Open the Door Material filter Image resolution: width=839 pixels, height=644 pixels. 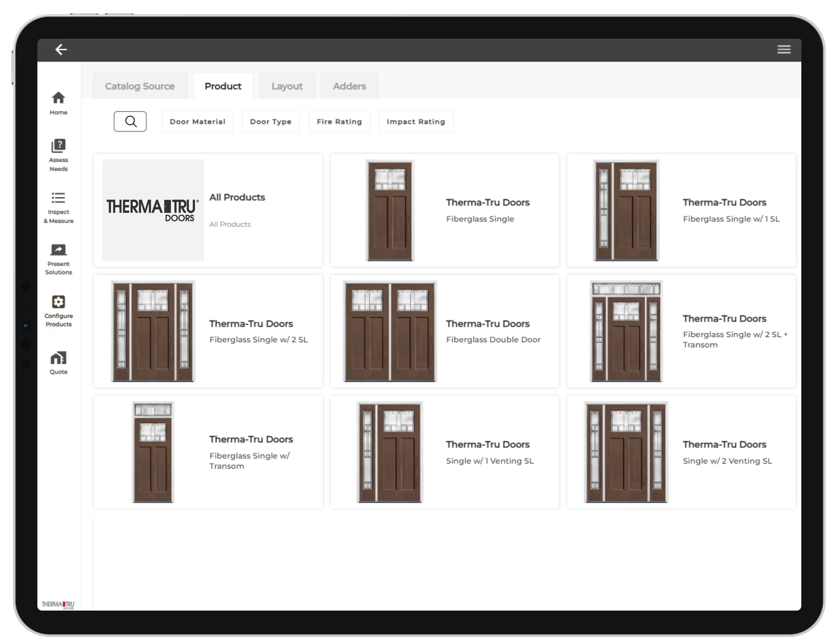(x=197, y=122)
